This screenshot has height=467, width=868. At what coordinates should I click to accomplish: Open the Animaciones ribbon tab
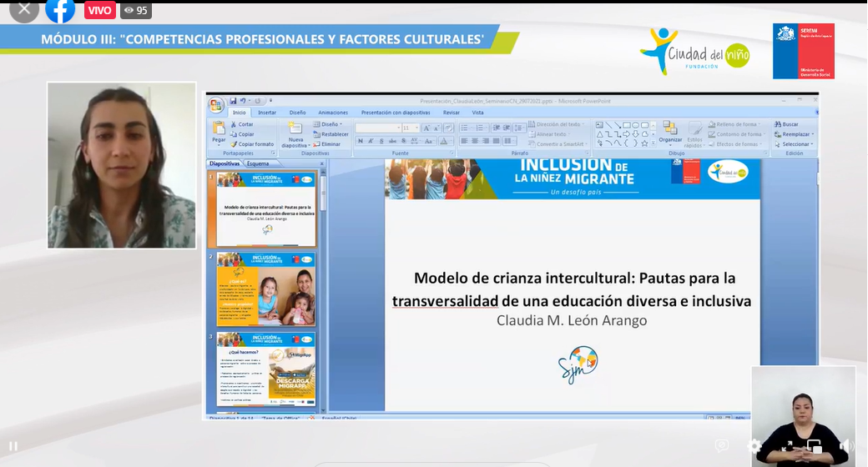click(x=333, y=112)
